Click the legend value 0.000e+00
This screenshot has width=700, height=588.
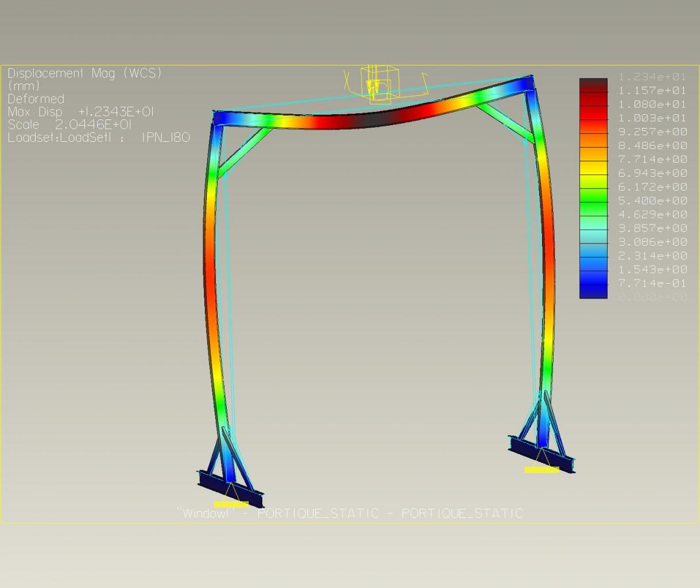tap(653, 297)
